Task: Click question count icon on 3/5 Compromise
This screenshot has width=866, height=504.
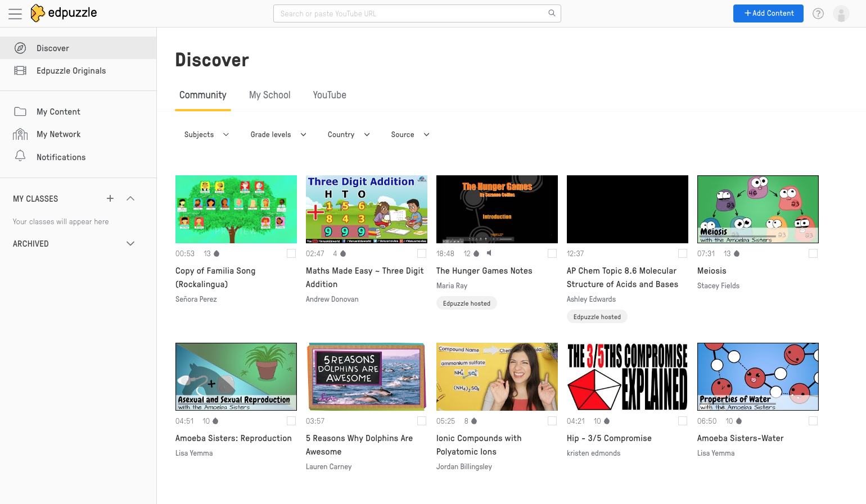Action: click(607, 421)
